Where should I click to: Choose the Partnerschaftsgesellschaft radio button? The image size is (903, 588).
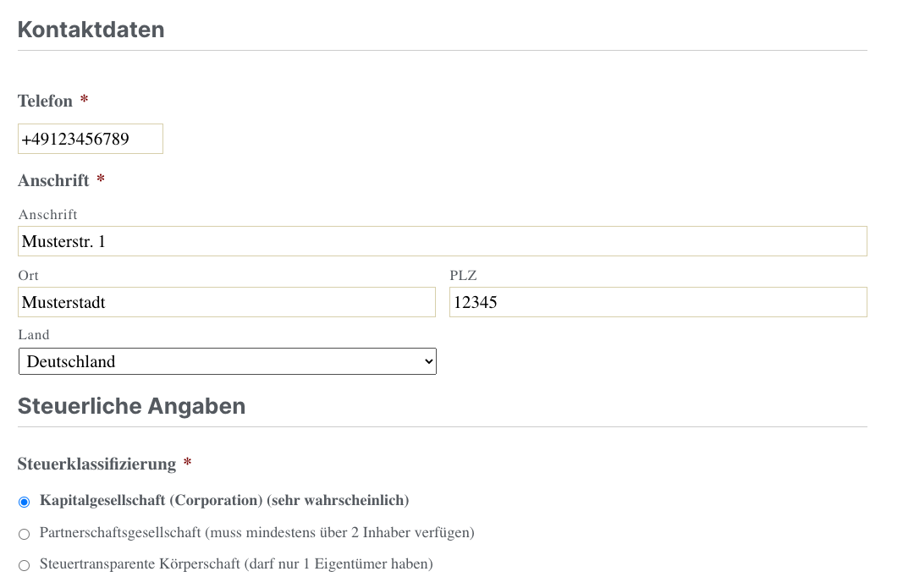(24, 534)
